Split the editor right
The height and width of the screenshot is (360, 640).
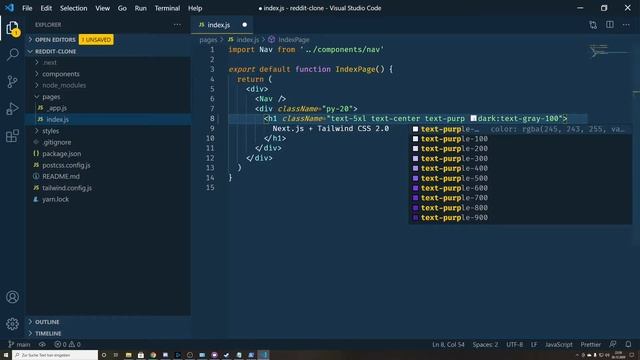pyautogui.click(x=609, y=25)
